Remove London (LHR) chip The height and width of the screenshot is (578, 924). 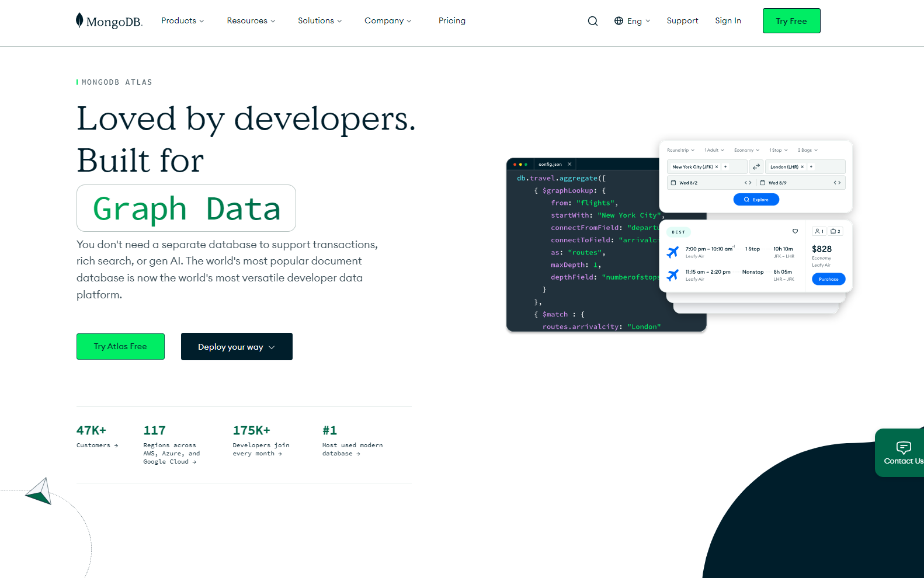tap(803, 167)
